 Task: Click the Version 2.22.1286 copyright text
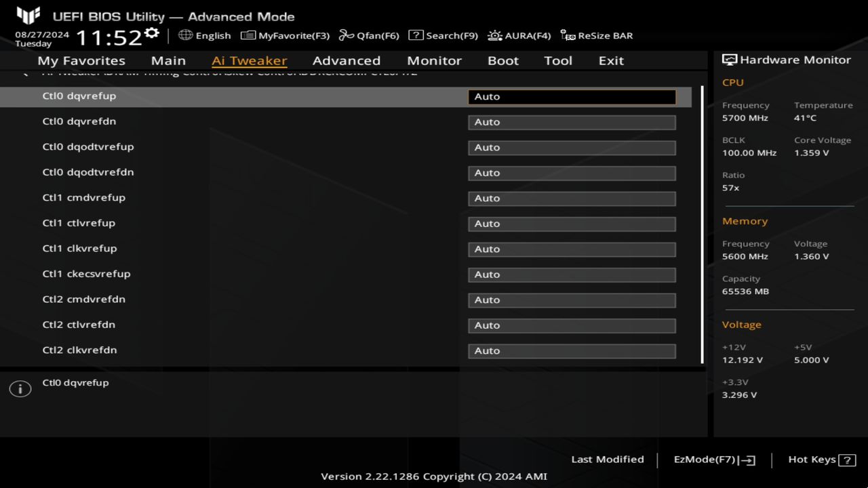pos(434,476)
